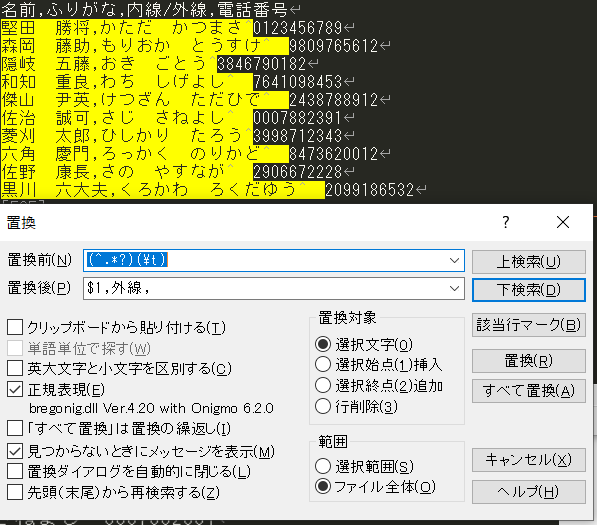Click the キャンセル(X) button

pyautogui.click(x=528, y=460)
